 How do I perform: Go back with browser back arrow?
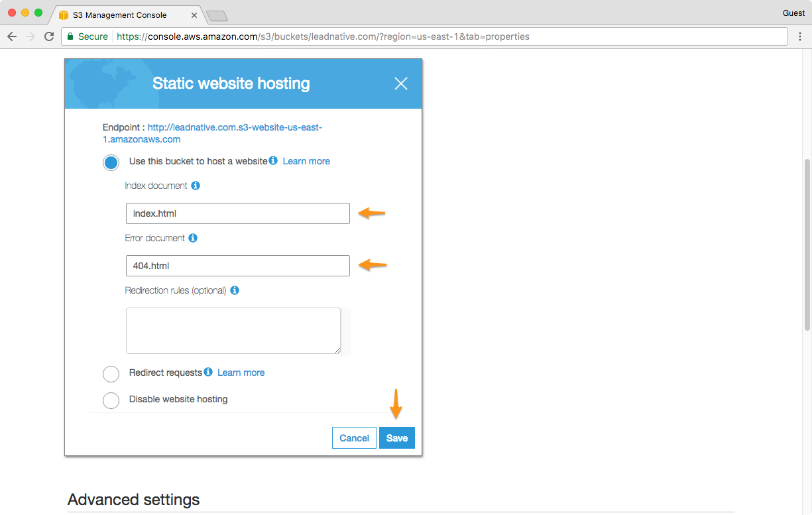12,36
